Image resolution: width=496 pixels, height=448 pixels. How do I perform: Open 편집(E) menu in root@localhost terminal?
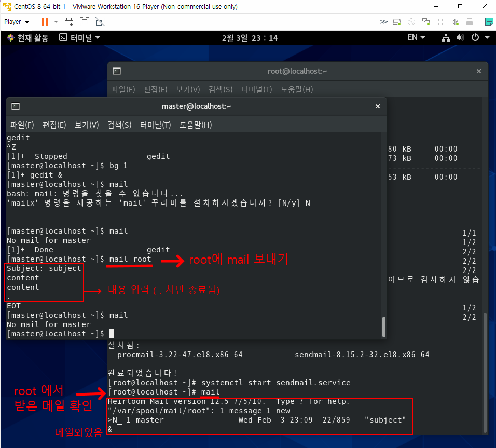[155, 90]
